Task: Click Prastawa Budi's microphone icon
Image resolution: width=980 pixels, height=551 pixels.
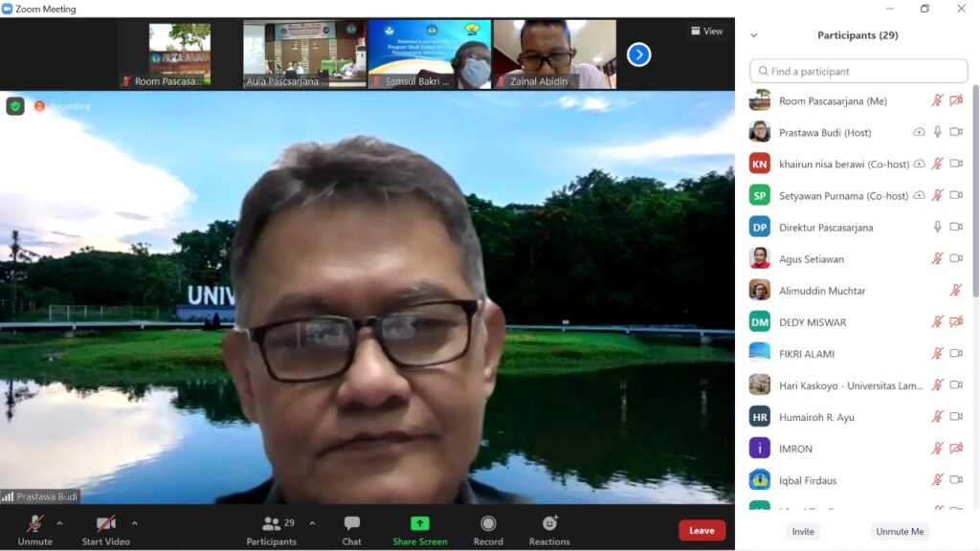Action: click(x=938, y=132)
